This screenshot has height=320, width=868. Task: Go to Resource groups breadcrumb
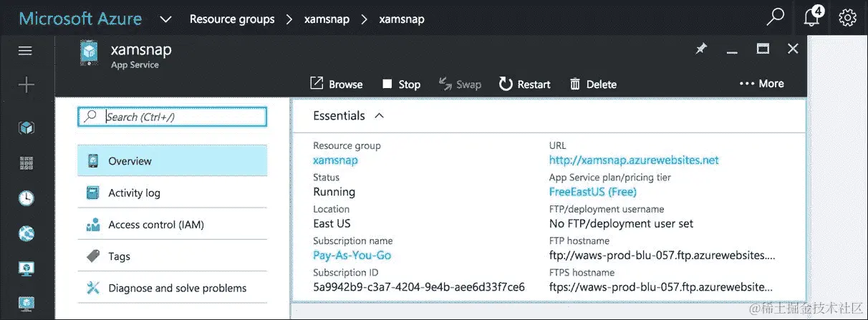(232, 19)
